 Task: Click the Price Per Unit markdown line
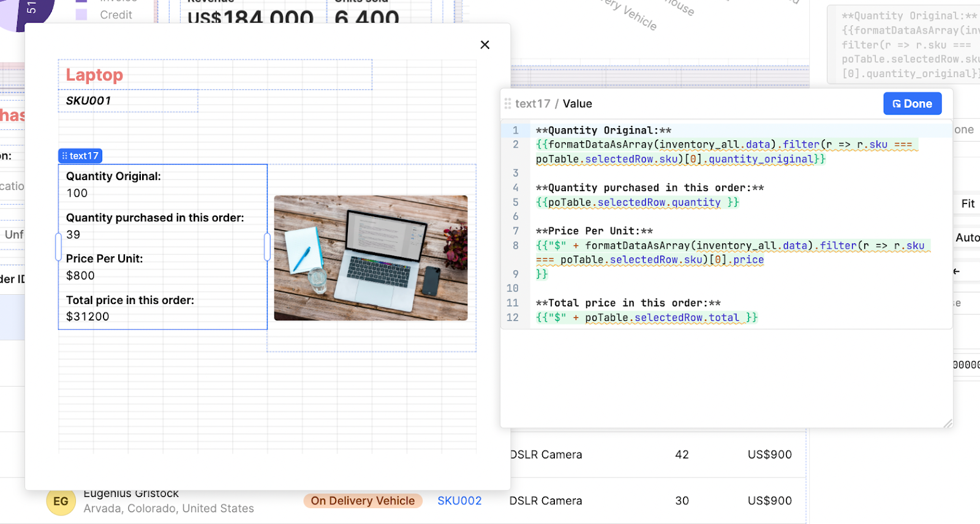(594, 231)
